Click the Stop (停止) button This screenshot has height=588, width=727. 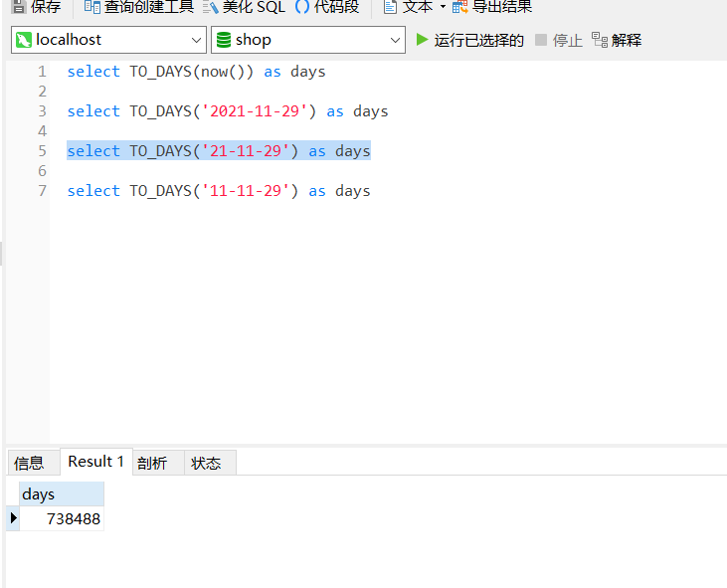559,41
